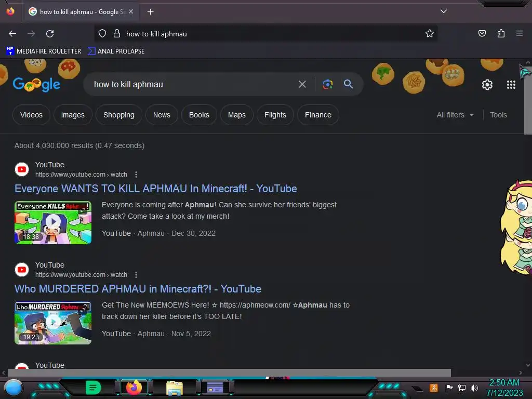Open Google quick settings gear
The height and width of the screenshot is (399, 532).
click(487, 85)
